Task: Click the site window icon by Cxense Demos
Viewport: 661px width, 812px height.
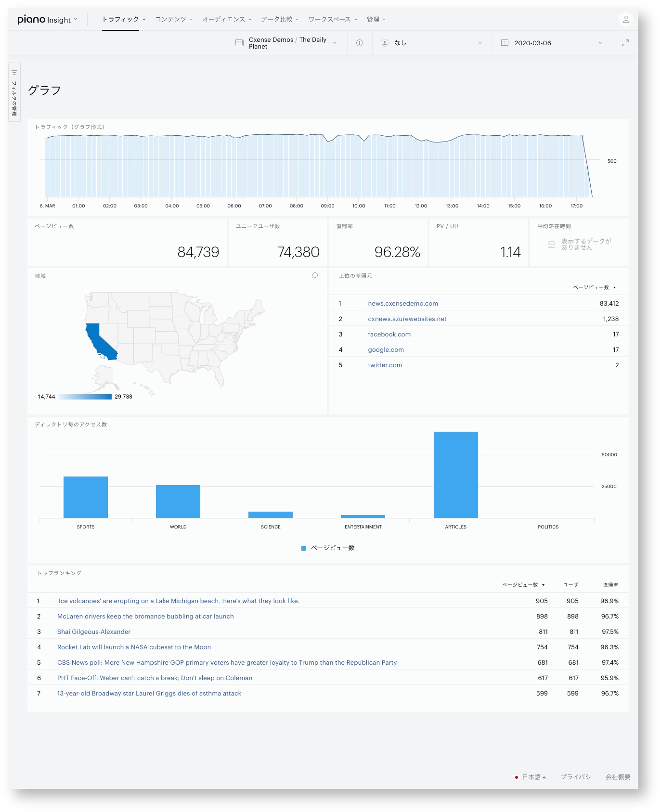Action: coord(239,43)
